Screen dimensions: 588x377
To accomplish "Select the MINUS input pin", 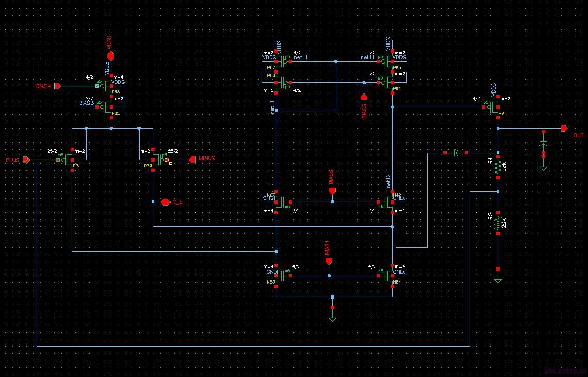I will [192, 159].
